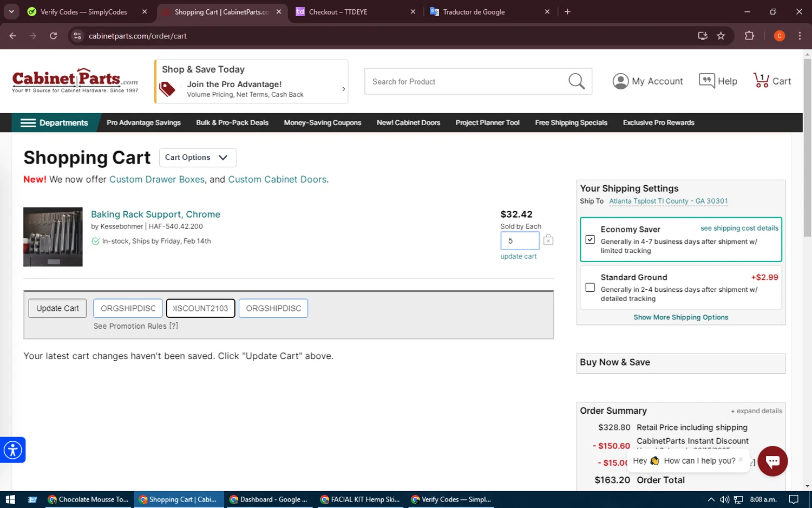Click the Update Cart button
Image resolution: width=812 pixels, height=508 pixels.
tap(57, 308)
